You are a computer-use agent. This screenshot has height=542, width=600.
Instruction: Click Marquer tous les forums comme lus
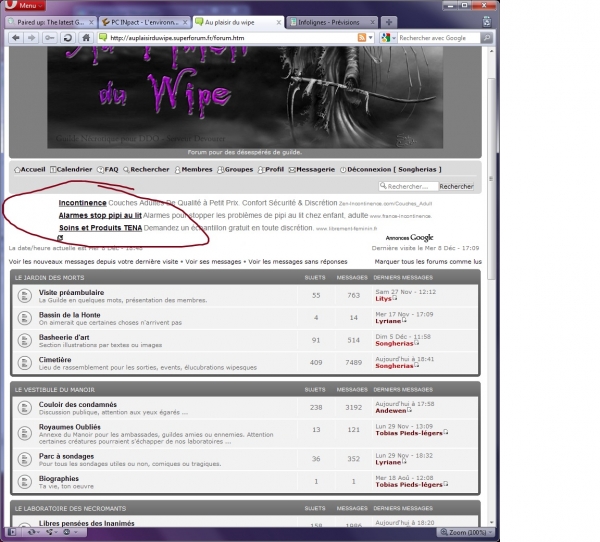[428, 262]
